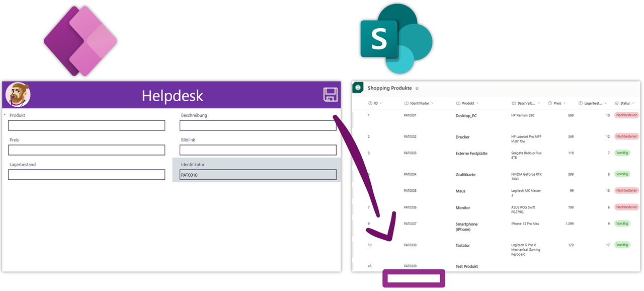Viewport: 644px width, 291px height.
Task: Click the Identifikator column type icon
Action: tap(407, 103)
